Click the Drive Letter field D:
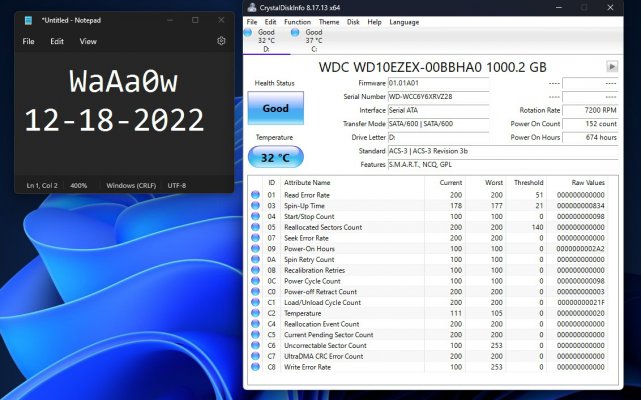 [x=438, y=137]
